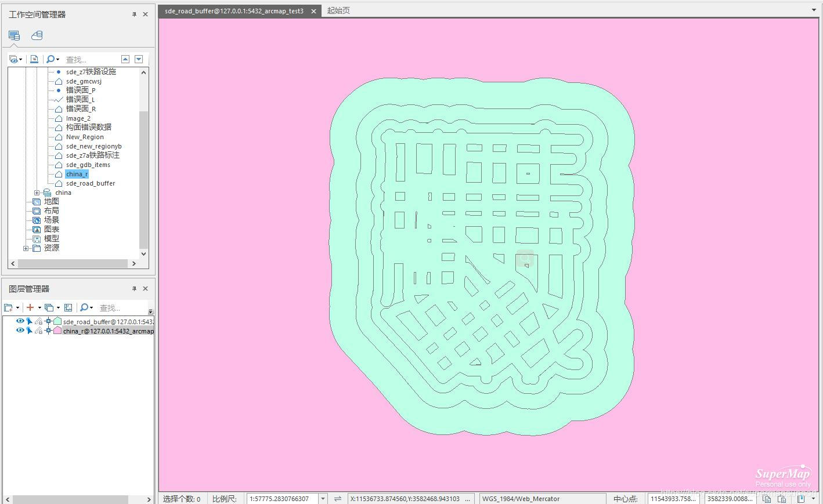The image size is (823, 504).
Task: Expand the china datasource node
Action: 37,193
